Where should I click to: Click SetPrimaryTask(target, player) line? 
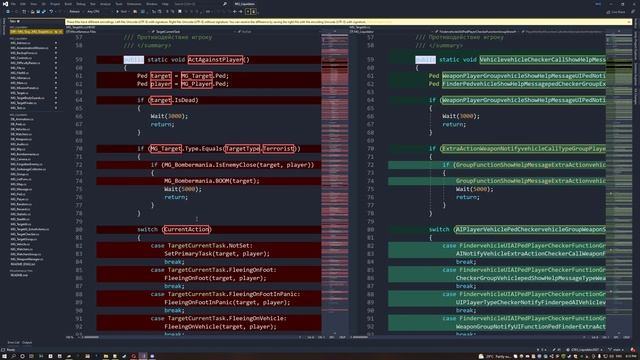coord(217,253)
